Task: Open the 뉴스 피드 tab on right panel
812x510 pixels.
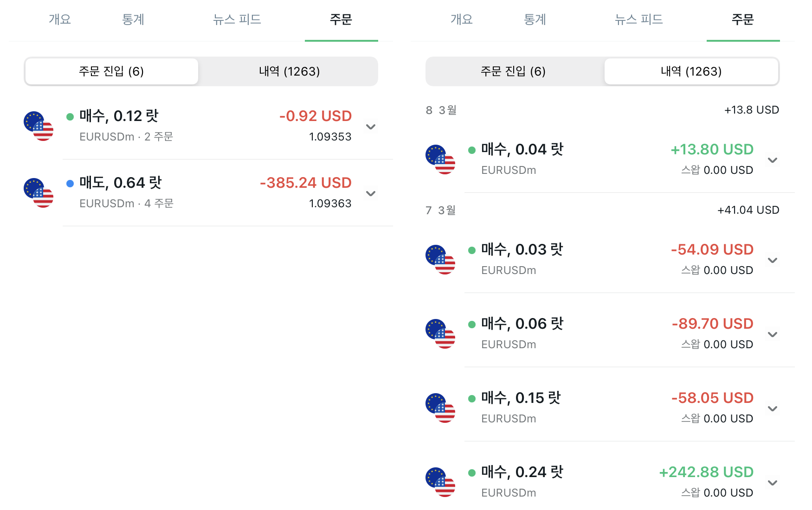Action: click(x=638, y=19)
